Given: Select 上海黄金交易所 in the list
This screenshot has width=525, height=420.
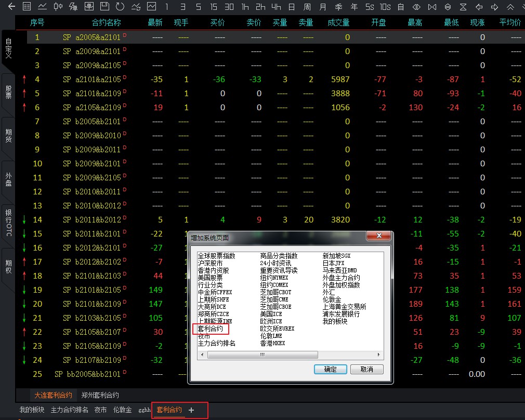Looking at the screenshot, I should coord(344,307).
